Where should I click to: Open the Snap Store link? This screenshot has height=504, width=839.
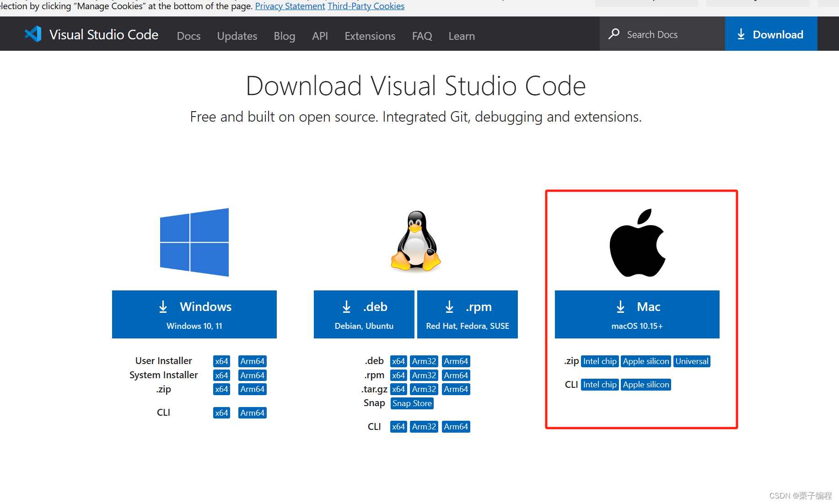[x=412, y=403]
